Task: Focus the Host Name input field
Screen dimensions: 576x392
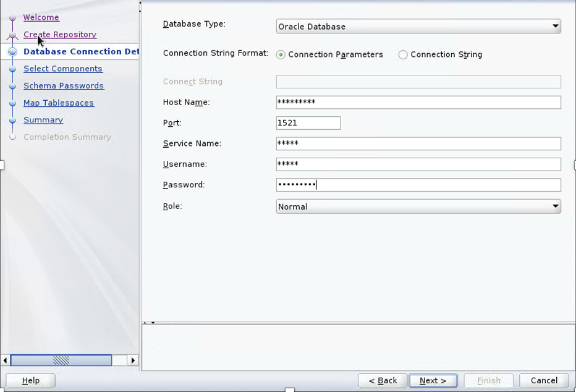Action: [x=418, y=102]
